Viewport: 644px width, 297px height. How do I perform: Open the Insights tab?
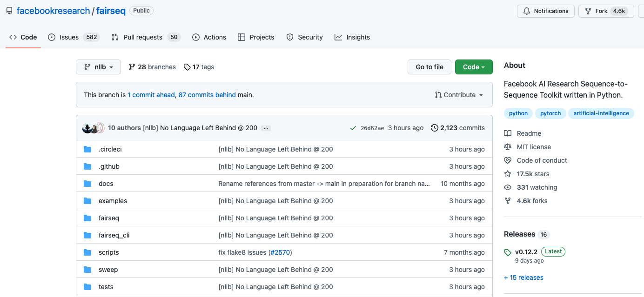pyautogui.click(x=352, y=37)
